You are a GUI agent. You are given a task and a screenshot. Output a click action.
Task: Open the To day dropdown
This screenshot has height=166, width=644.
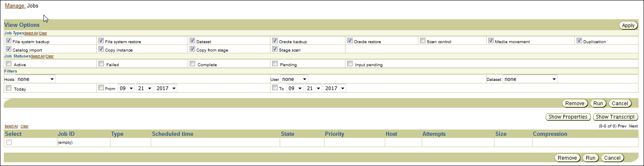[x=313, y=88]
